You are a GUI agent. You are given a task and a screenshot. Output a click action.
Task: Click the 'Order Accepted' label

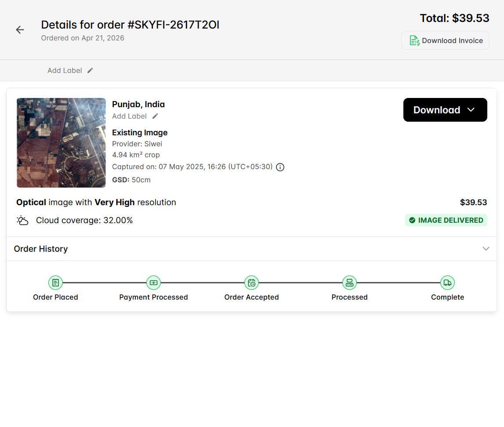252,297
